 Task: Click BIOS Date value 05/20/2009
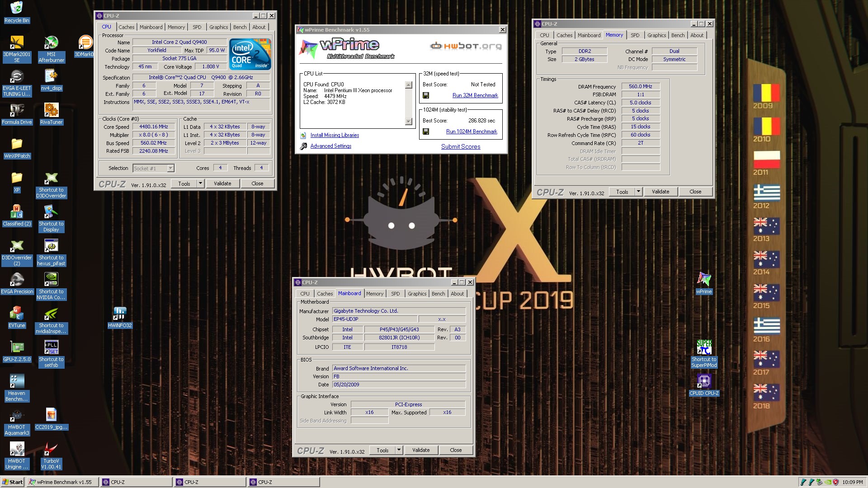[399, 385]
